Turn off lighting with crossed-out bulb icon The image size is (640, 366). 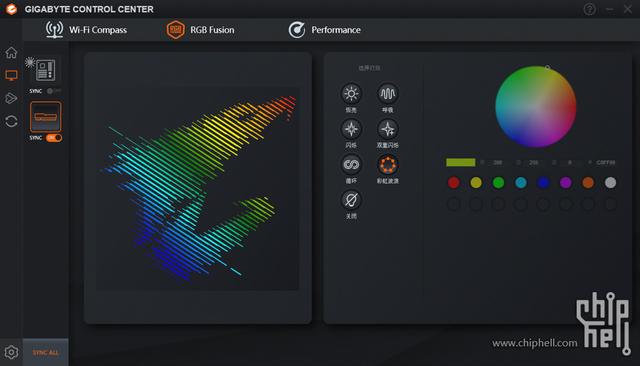point(351,200)
